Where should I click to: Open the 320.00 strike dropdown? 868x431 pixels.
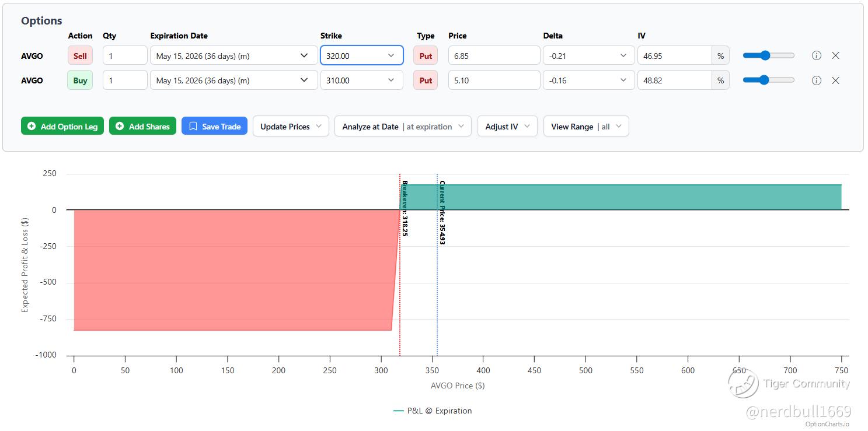point(361,56)
